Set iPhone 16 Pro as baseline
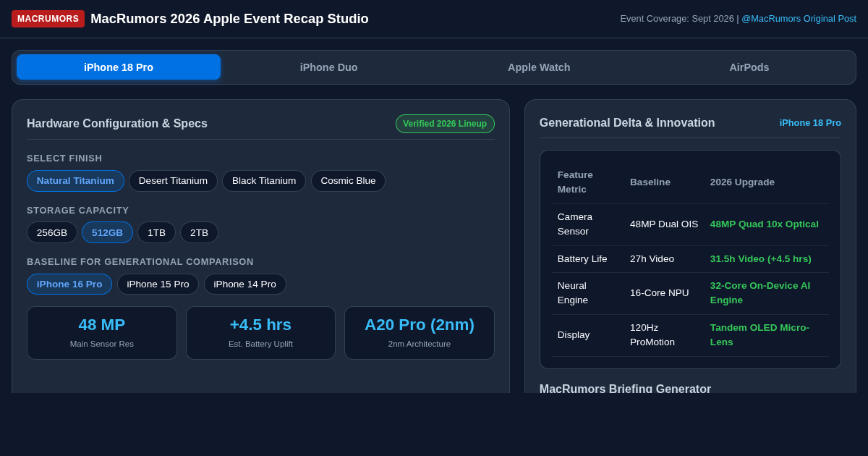Viewport: 868px width, 456px height. (69, 284)
